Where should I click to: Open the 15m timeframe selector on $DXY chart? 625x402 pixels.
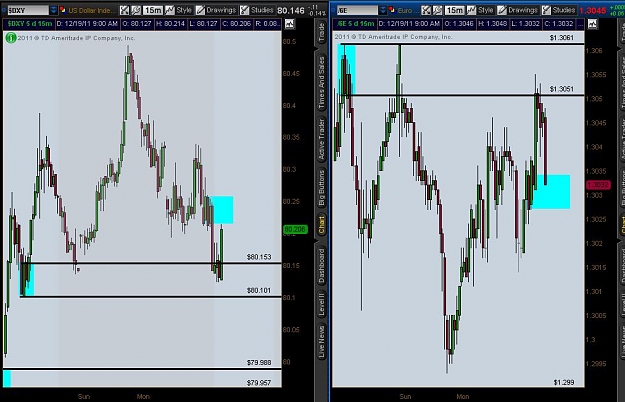point(153,10)
